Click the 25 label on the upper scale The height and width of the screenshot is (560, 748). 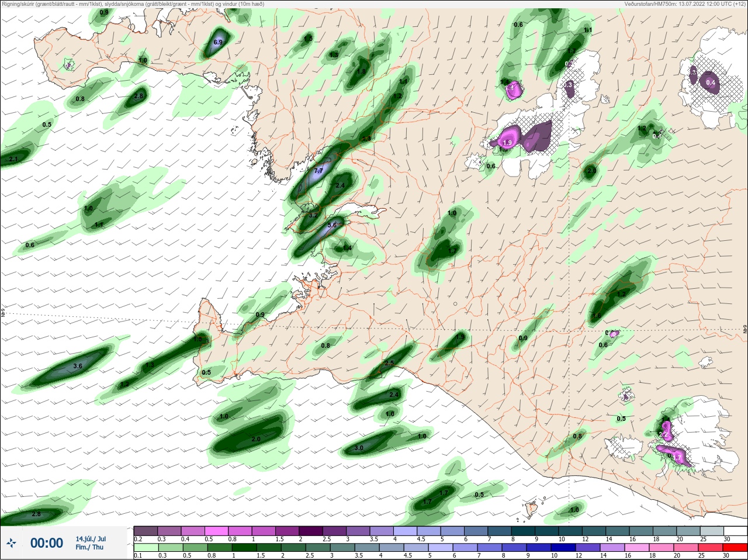(x=704, y=539)
